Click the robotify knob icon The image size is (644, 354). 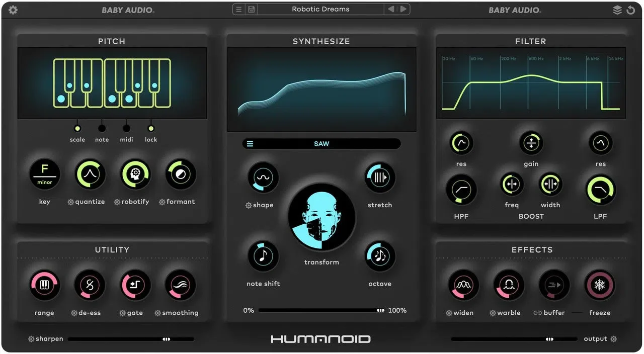[135, 174]
